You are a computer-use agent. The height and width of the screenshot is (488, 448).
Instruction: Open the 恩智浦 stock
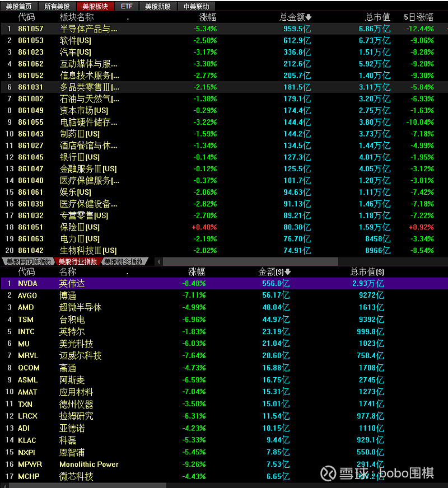pos(72,453)
